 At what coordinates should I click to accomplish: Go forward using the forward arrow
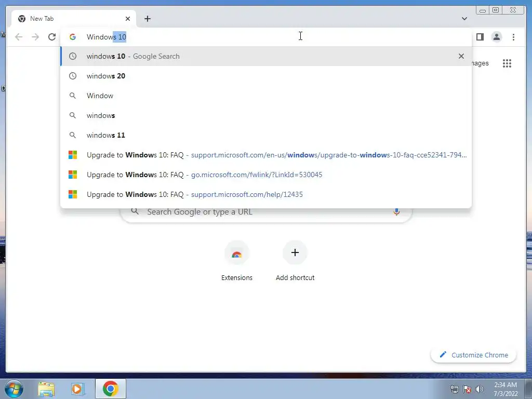35,37
